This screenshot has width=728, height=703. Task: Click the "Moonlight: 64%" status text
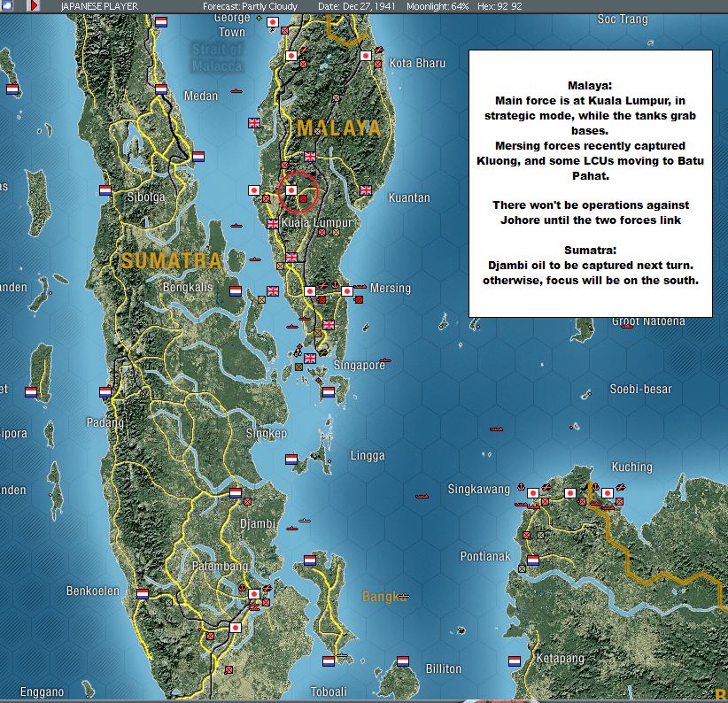[438, 6]
